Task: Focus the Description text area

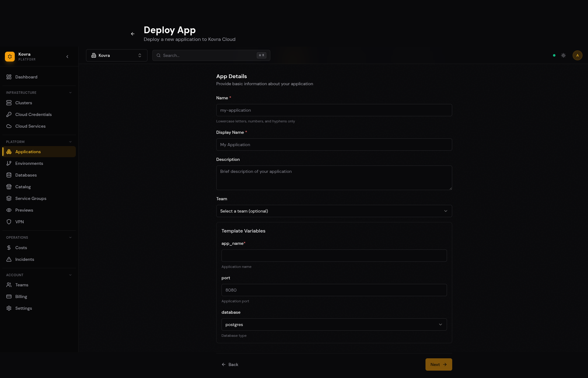Action: 334,178
